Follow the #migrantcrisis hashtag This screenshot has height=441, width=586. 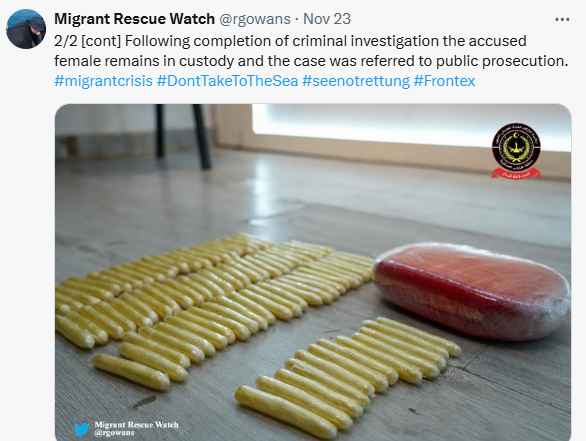pos(104,81)
